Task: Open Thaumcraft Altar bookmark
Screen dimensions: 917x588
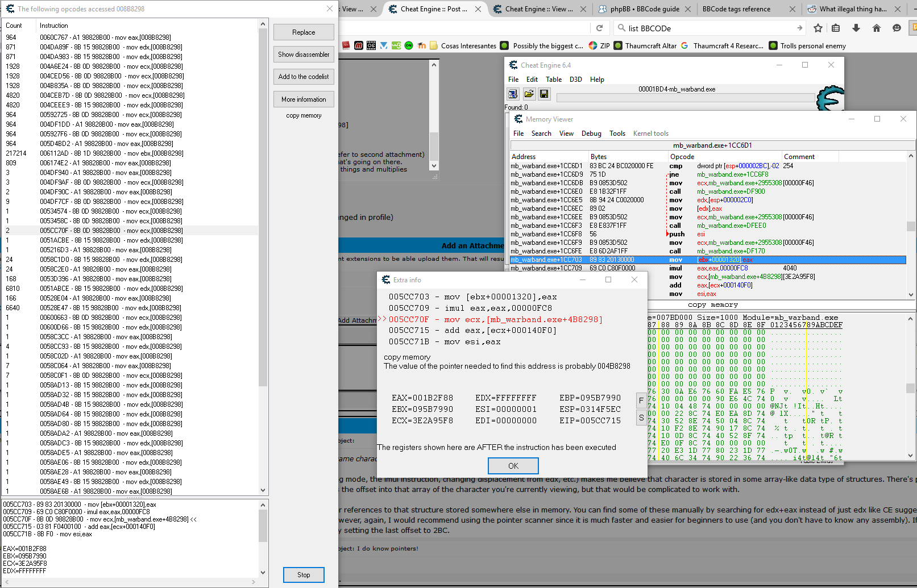Action: click(645, 46)
